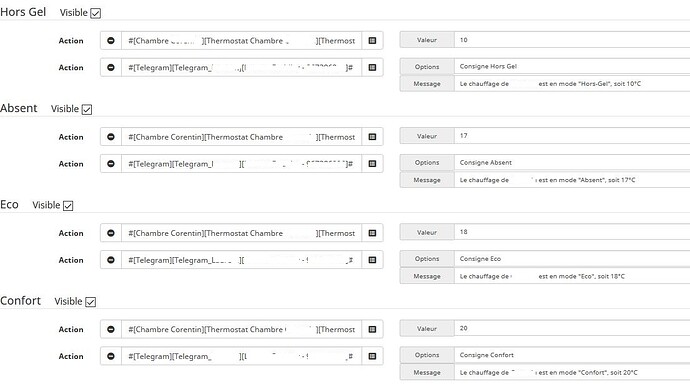690x389 pixels.
Task: Select the 'Hors Gel' mode title
Action: point(23,12)
